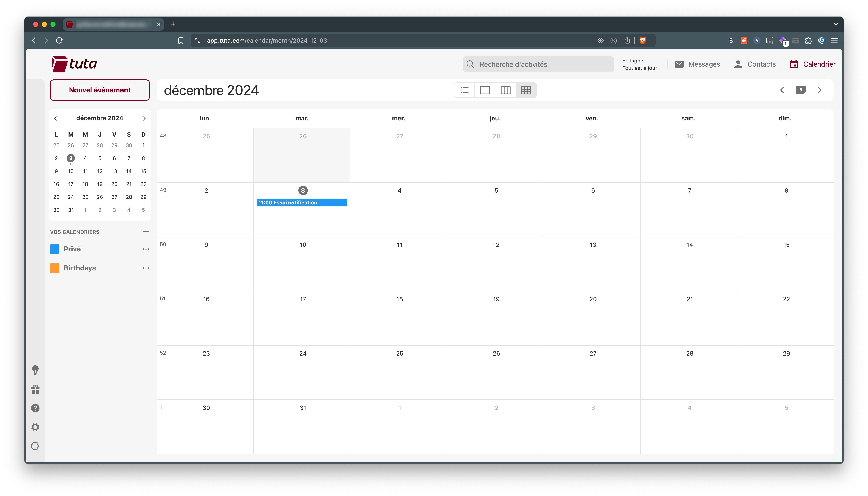Click the VOS CALENDRIERS heading

[74, 232]
